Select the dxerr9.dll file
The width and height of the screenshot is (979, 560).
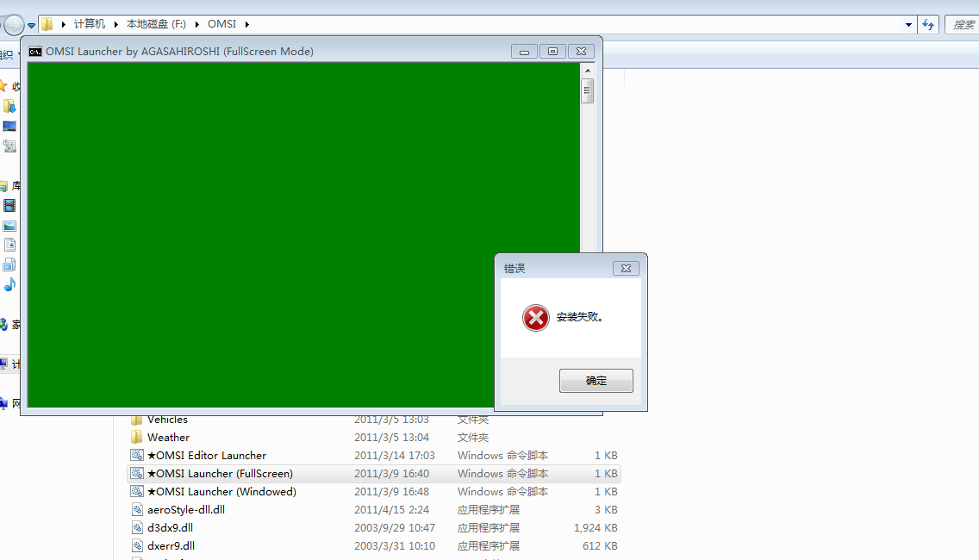[x=171, y=545]
